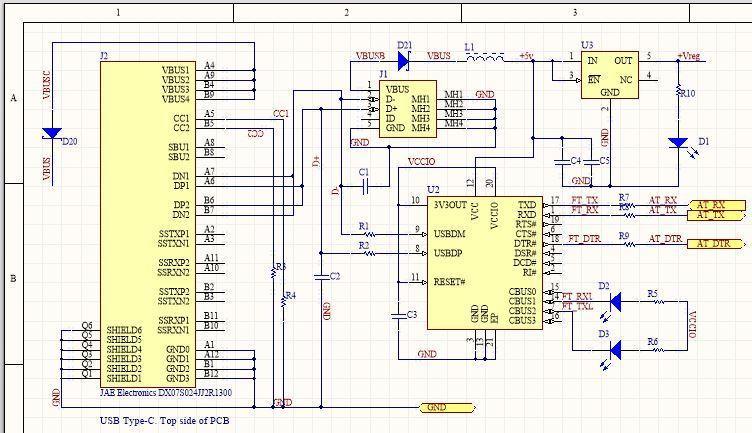Click the GND0 pin name on J2
Screen dimensions: 752x433
tap(178, 349)
